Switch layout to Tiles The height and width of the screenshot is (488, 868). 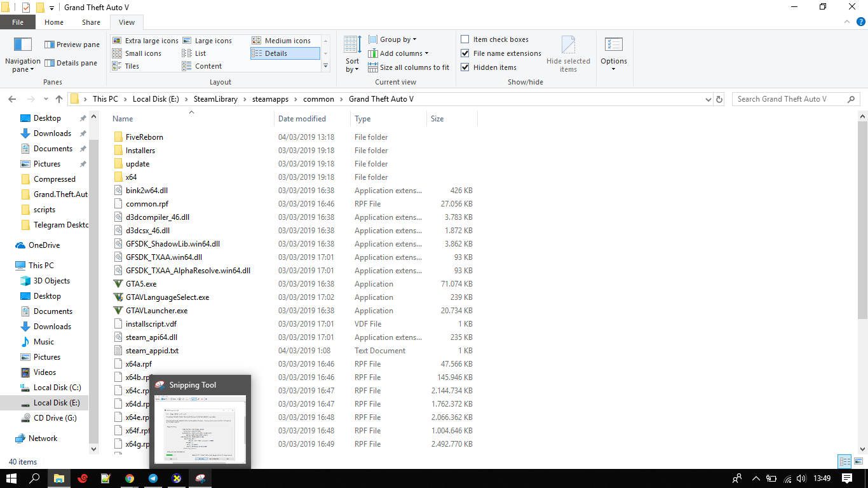point(126,66)
